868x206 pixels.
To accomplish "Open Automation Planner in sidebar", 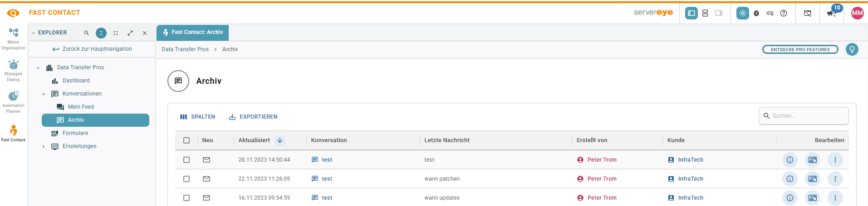I will 13,102.
